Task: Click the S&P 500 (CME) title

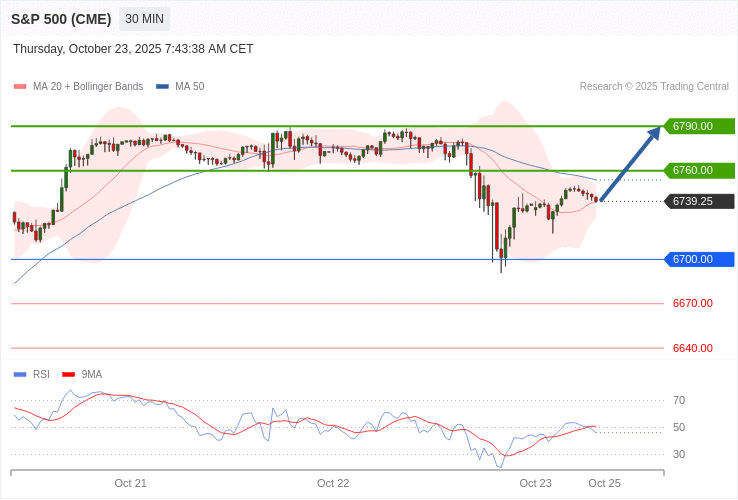Action: 61,19
